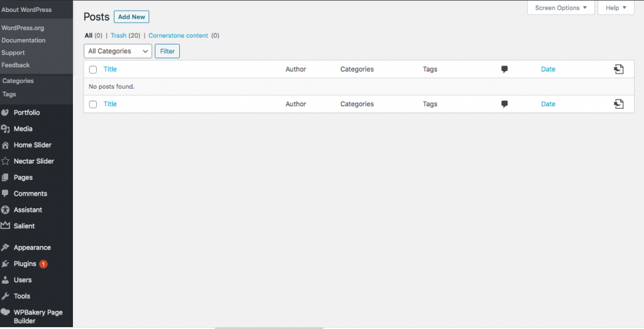Open the Cornerstone content filter link
Screen dimensions: 644x329
(x=178, y=35)
